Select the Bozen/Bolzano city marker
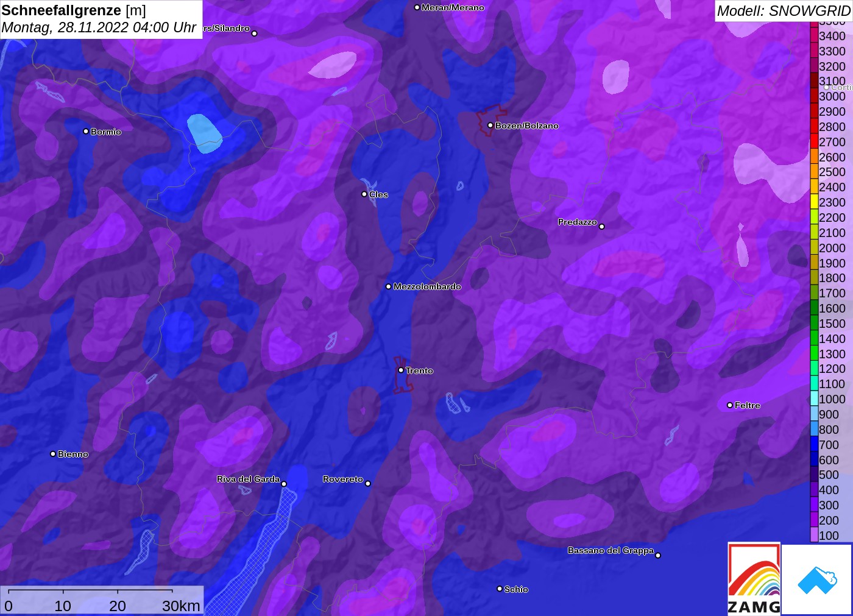Screen dimensions: 853x616 490,126
